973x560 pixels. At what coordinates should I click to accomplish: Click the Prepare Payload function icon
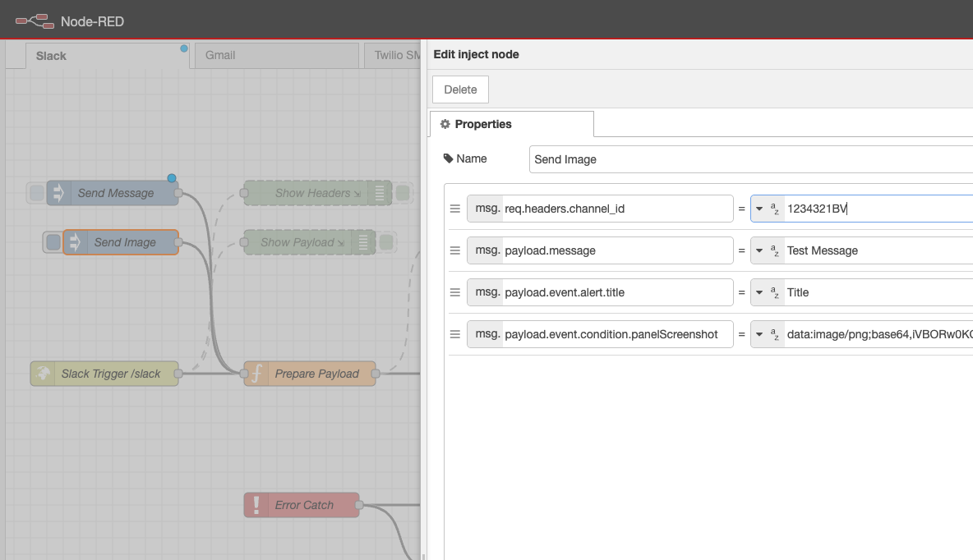[257, 374]
